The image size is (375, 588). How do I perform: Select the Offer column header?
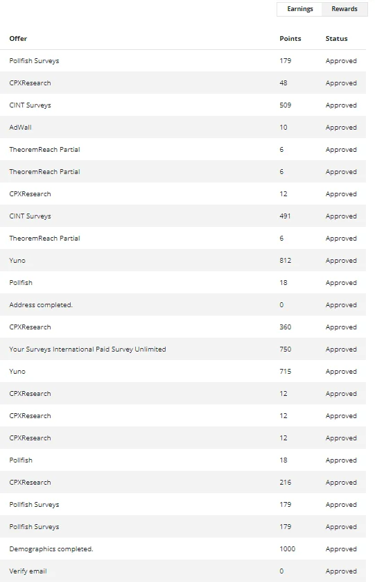18,39
